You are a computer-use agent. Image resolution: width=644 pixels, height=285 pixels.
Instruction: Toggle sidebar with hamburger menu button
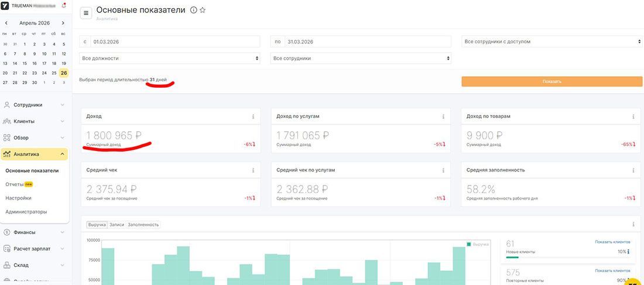coord(86,13)
